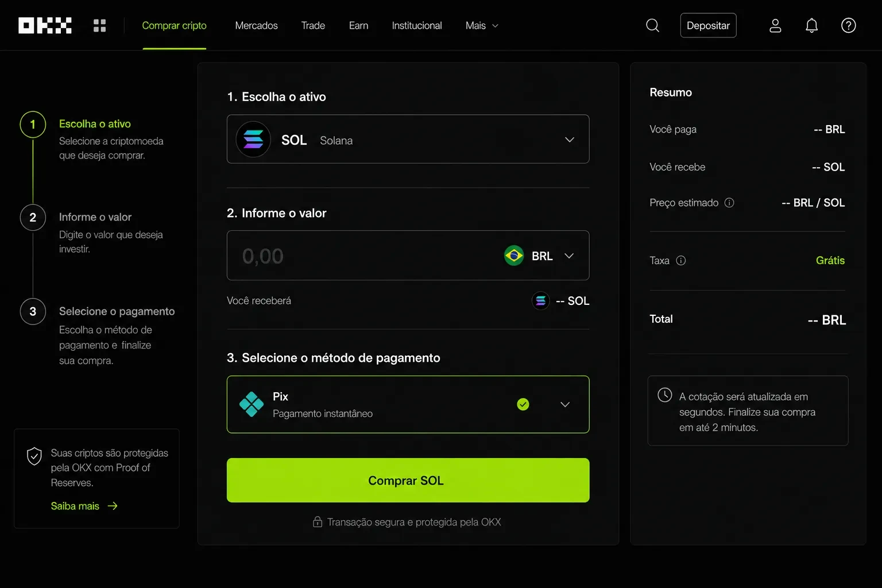Image resolution: width=882 pixels, height=588 pixels.
Task: Click the Você paga label
Action: [x=673, y=129]
